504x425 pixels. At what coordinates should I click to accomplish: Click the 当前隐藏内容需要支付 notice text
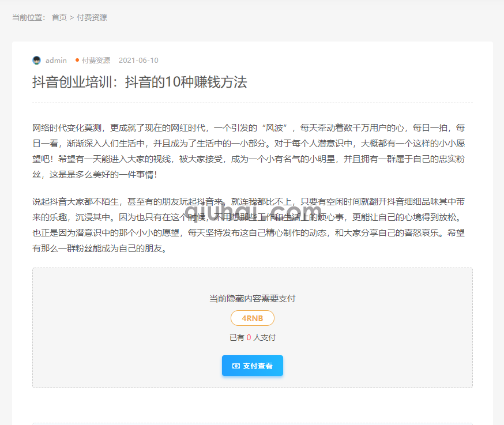click(252, 299)
